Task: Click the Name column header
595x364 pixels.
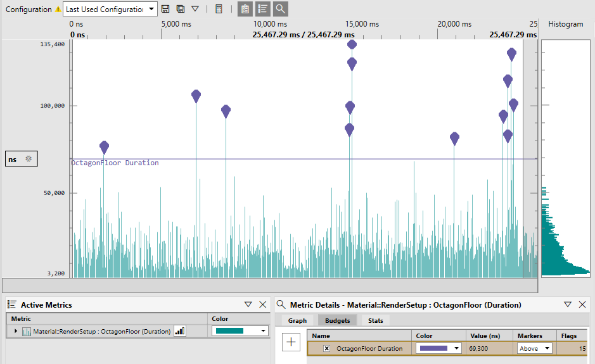Action: 360,336
